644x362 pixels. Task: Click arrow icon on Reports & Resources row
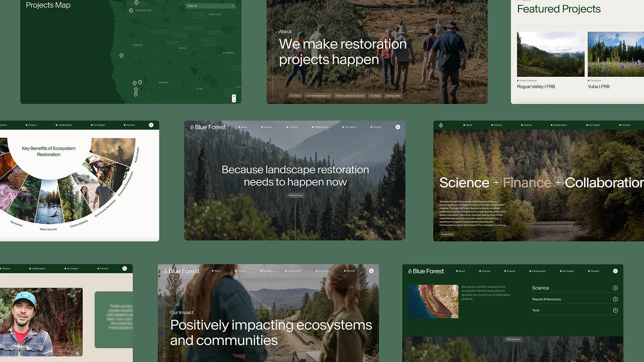click(615, 299)
